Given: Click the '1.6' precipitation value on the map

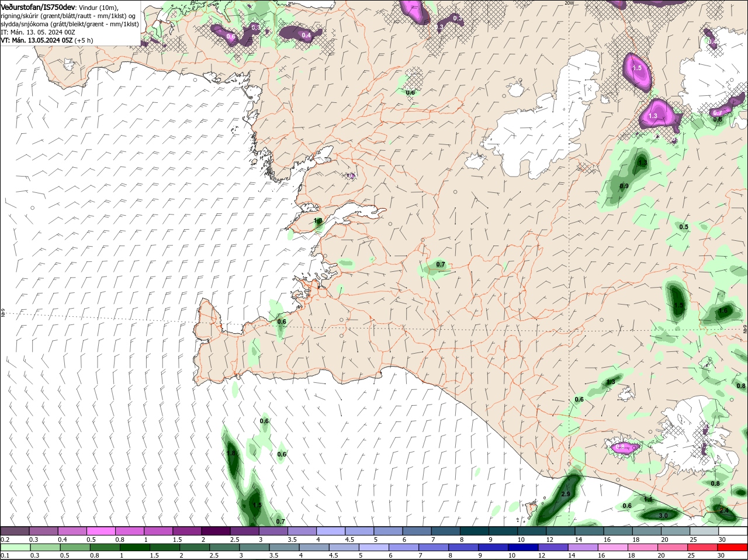Looking at the screenshot, I should (723, 310).
